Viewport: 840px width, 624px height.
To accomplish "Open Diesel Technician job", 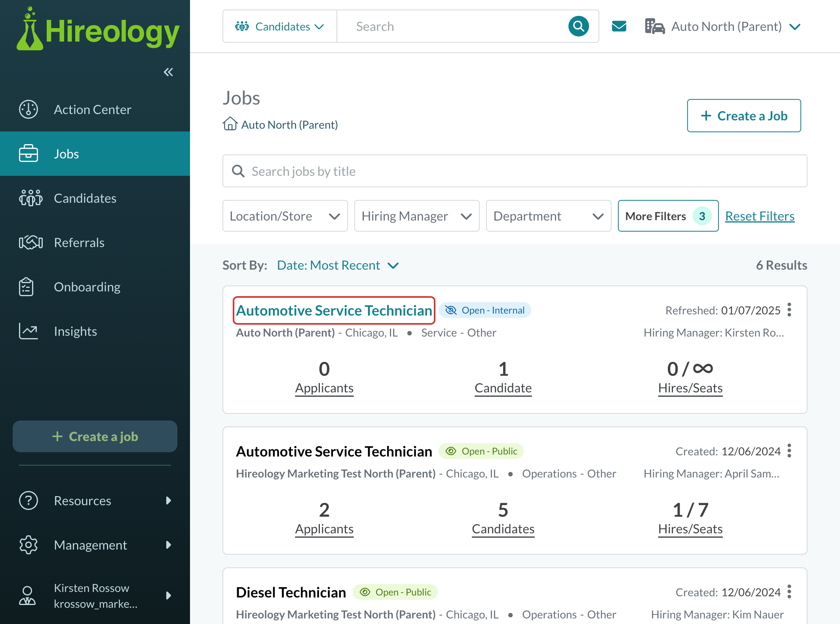I will (x=291, y=592).
